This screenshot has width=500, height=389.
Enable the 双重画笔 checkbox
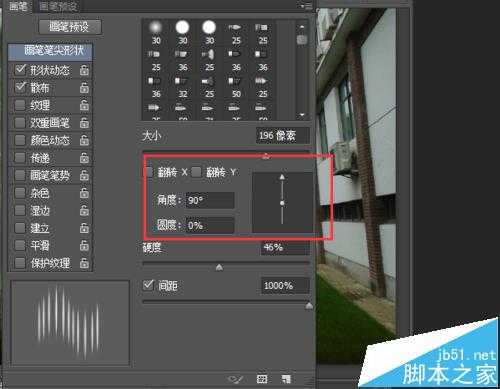(20, 123)
